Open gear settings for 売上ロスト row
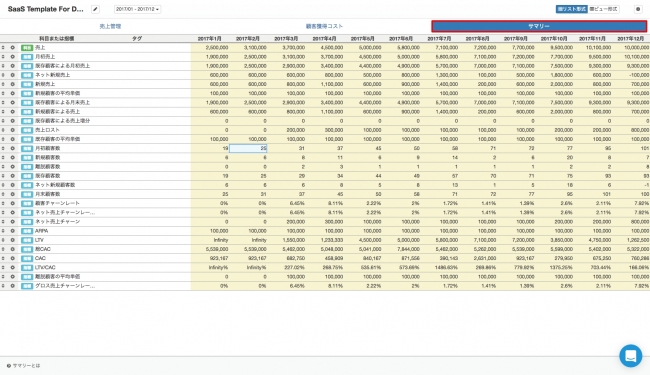Screen dimensions: 650x375 click(12, 130)
